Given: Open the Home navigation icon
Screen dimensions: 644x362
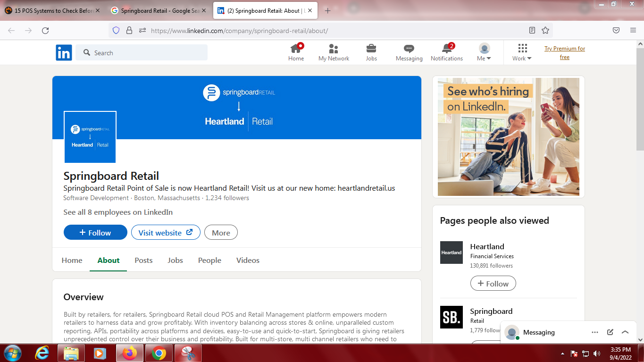Looking at the screenshot, I should click(x=296, y=52).
